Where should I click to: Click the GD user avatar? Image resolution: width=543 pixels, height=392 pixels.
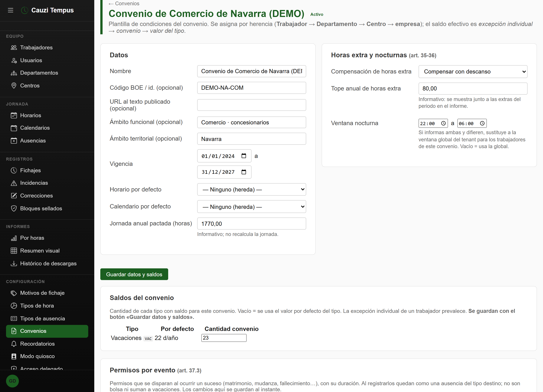(x=12, y=381)
